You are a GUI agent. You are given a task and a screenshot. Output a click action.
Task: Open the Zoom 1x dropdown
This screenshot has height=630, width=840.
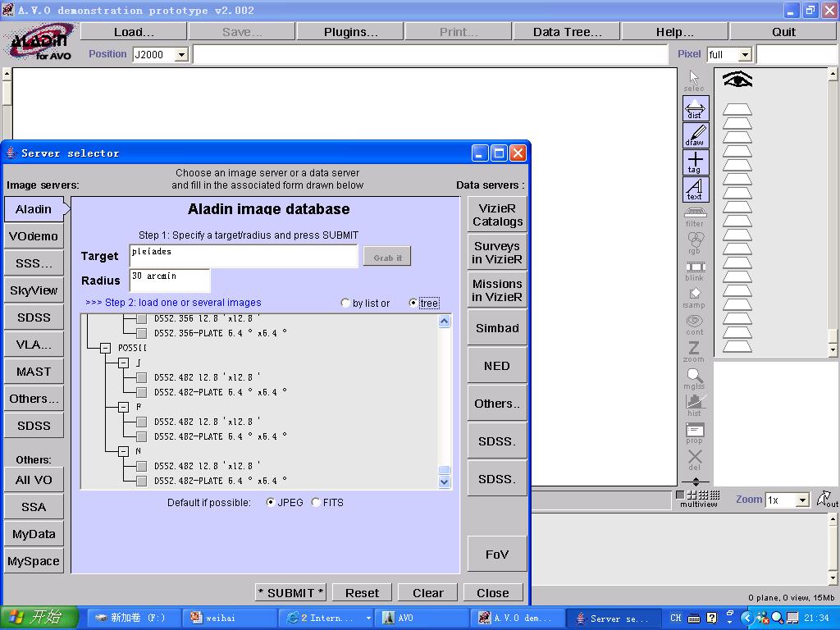coord(801,500)
